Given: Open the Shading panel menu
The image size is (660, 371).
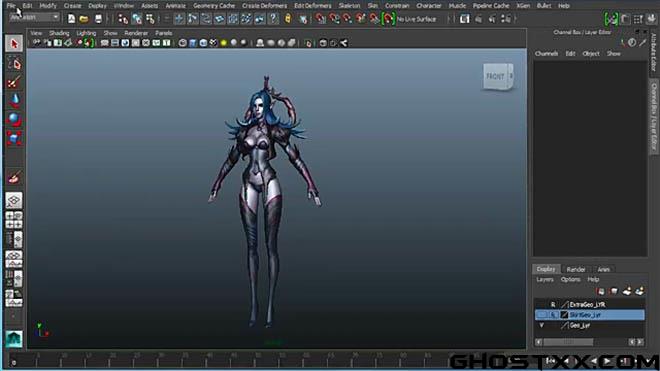Looking at the screenshot, I should pos(59,33).
